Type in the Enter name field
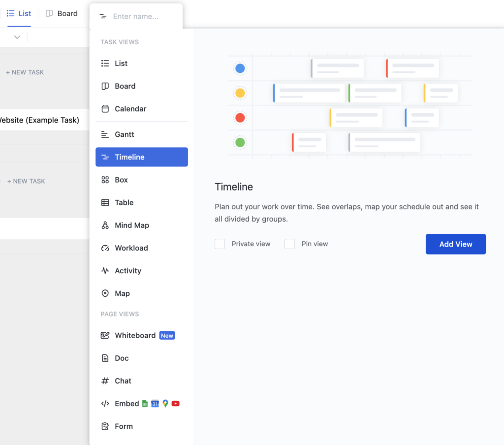This screenshot has width=504, height=445. coord(138,16)
